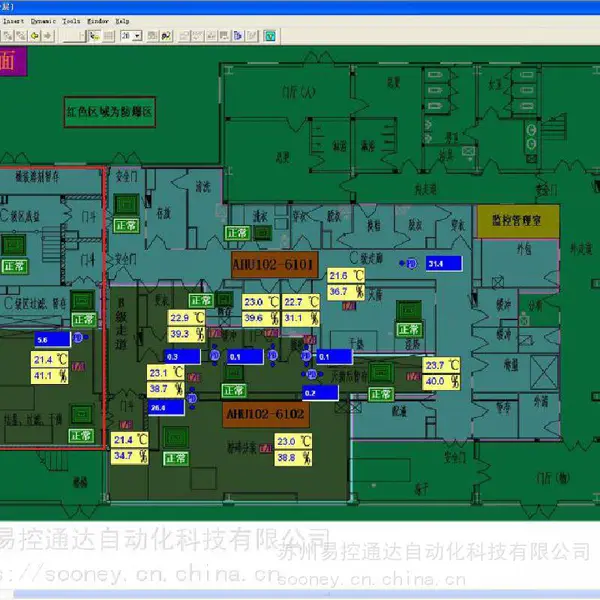The image size is (600, 600).
Task: Click the binoculars find icon in toolbar
Action: (166, 36)
